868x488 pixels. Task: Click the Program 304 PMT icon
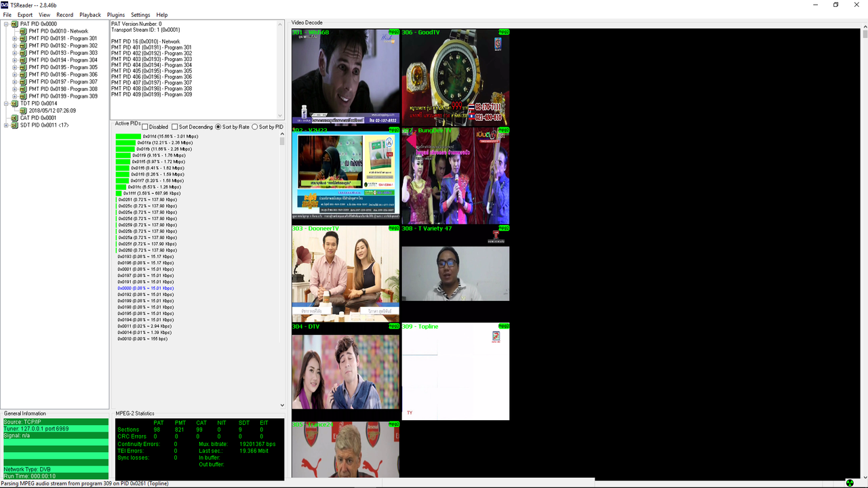(x=24, y=60)
